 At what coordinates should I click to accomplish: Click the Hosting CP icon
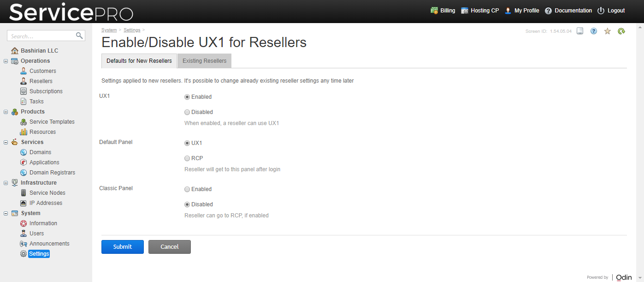click(x=465, y=11)
